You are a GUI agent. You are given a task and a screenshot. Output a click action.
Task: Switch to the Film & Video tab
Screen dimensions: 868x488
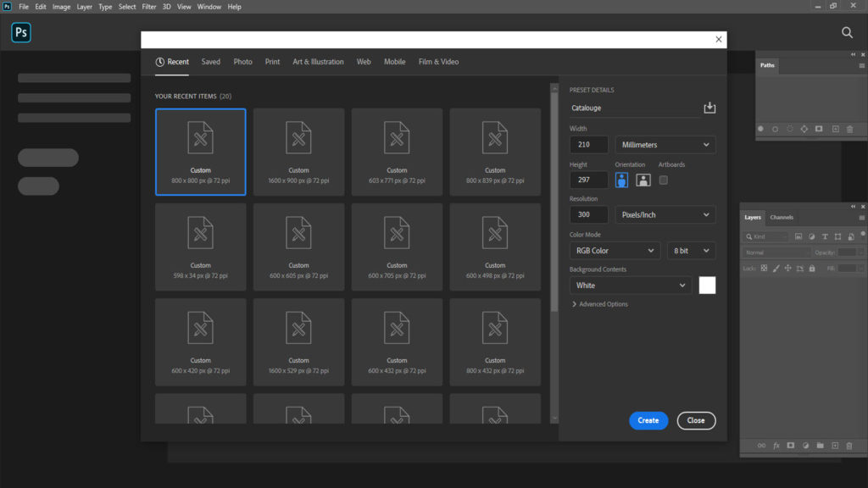tap(438, 62)
